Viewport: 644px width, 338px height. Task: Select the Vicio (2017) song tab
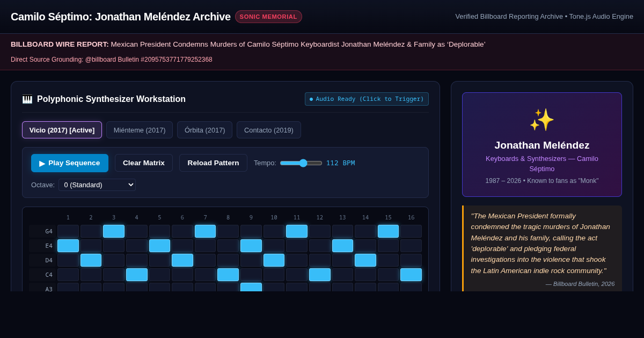62,130
